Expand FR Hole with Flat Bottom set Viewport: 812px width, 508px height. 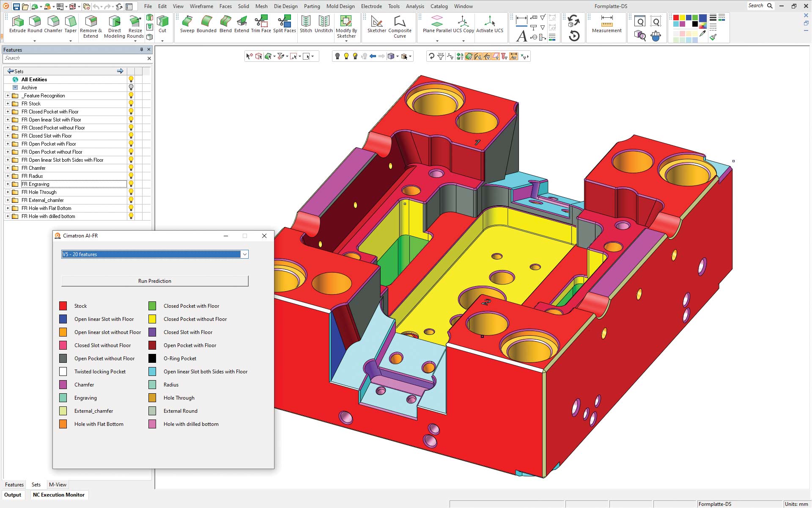[8, 208]
